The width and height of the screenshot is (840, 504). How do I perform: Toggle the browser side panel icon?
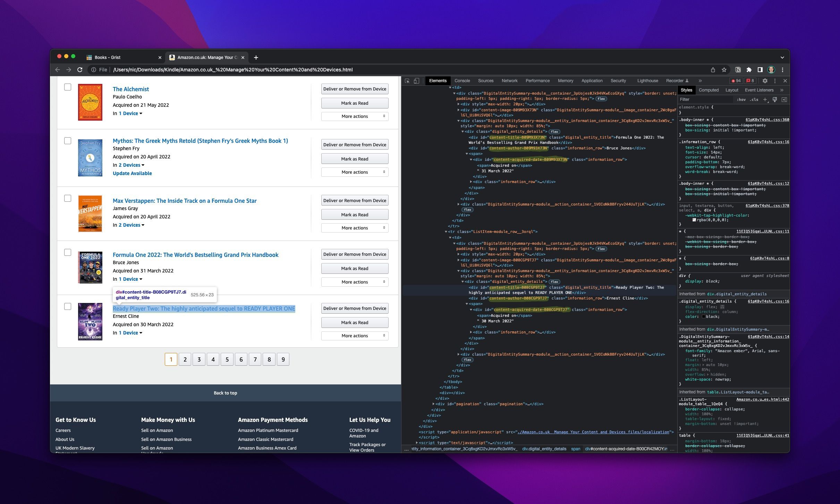(x=760, y=70)
